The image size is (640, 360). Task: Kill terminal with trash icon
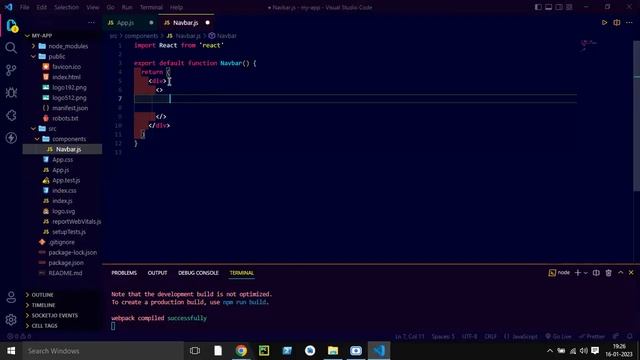point(608,273)
